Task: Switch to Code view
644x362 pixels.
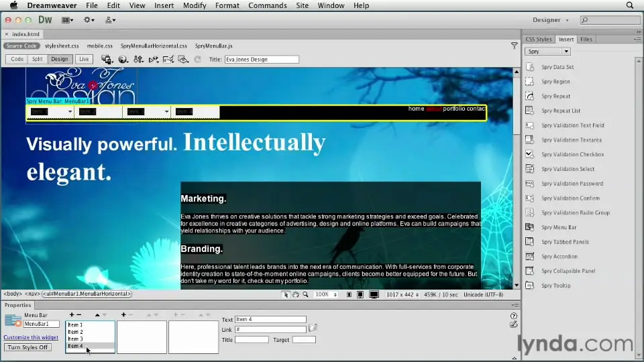Action: 17,59
